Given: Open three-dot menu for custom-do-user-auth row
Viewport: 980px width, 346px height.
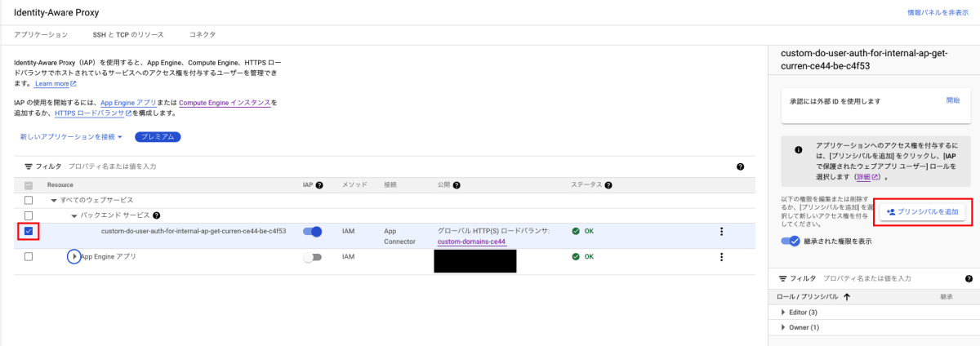Looking at the screenshot, I should click(x=721, y=232).
